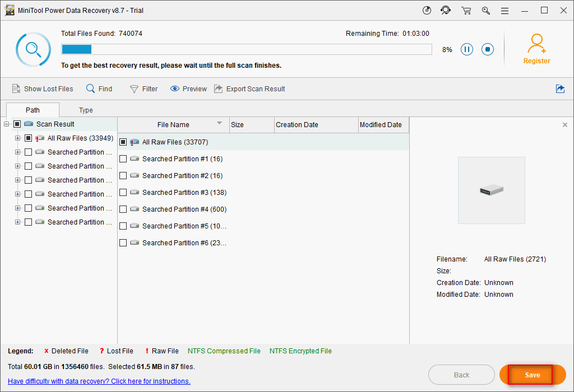This screenshot has height=392, width=574.
Task: Click the All Raw Files (2721) filename value
Action: tap(515, 259)
